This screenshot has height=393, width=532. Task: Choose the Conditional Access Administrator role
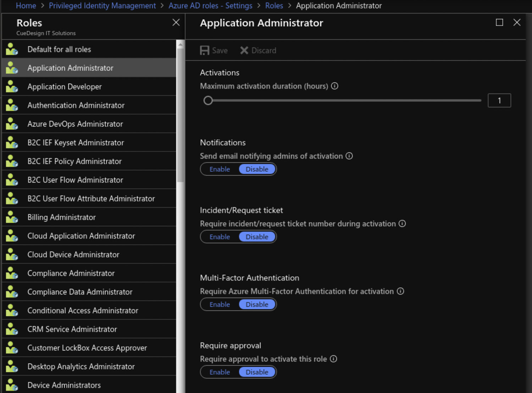[x=89, y=311]
